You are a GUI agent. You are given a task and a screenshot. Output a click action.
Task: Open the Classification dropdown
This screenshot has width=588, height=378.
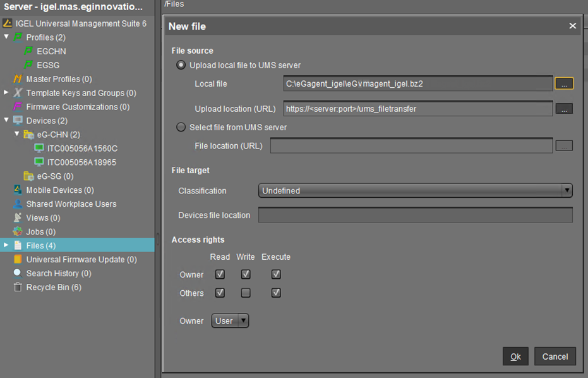pyautogui.click(x=416, y=191)
